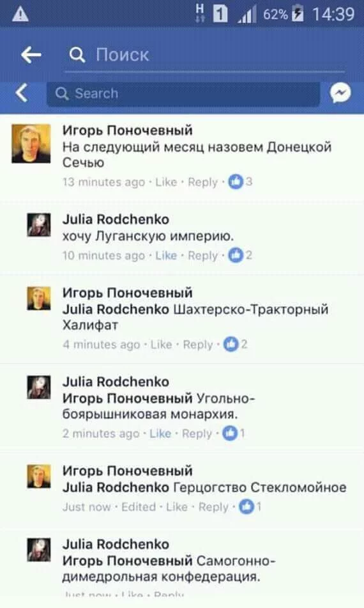View likes on the Шахтерско-Тракторный Халифат comment
The image size is (364, 608).
click(236, 344)
